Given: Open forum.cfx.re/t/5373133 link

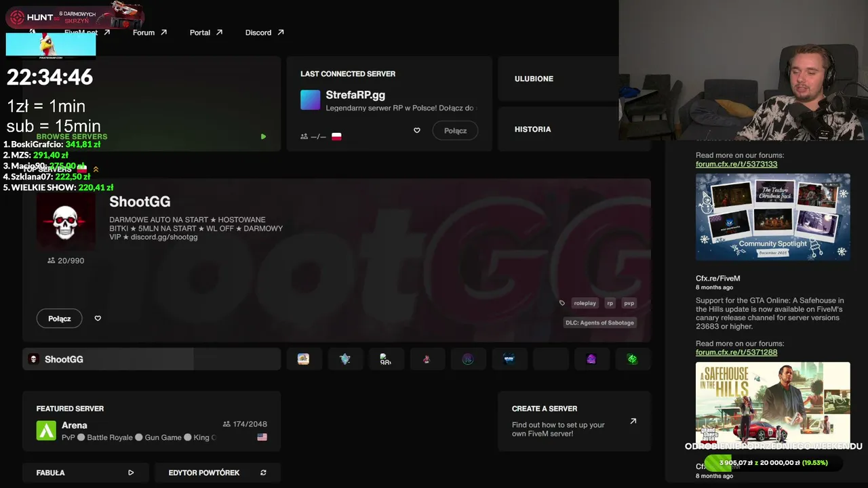Looking at the screenshot, I should click(x=736, y=164).
